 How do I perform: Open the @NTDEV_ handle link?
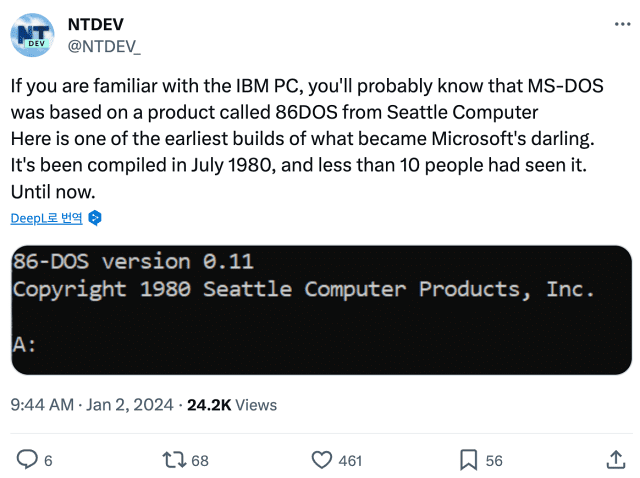click(x=105, y=44)
